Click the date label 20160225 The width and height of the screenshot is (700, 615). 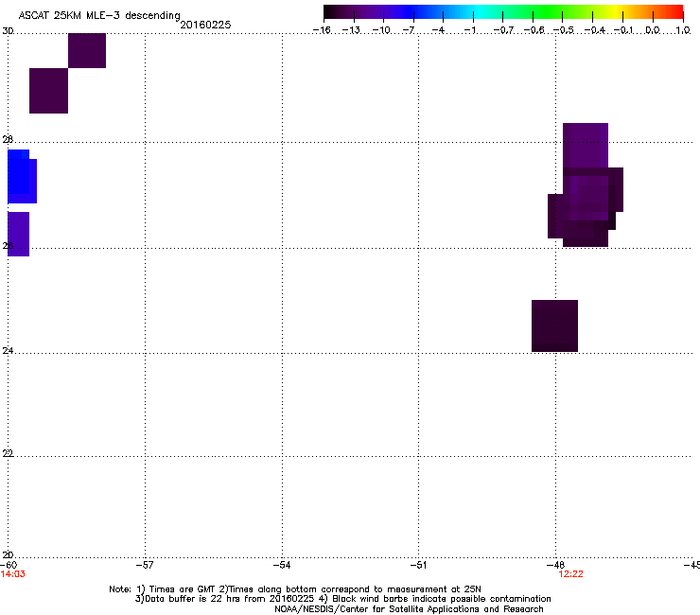pos(205,25)
